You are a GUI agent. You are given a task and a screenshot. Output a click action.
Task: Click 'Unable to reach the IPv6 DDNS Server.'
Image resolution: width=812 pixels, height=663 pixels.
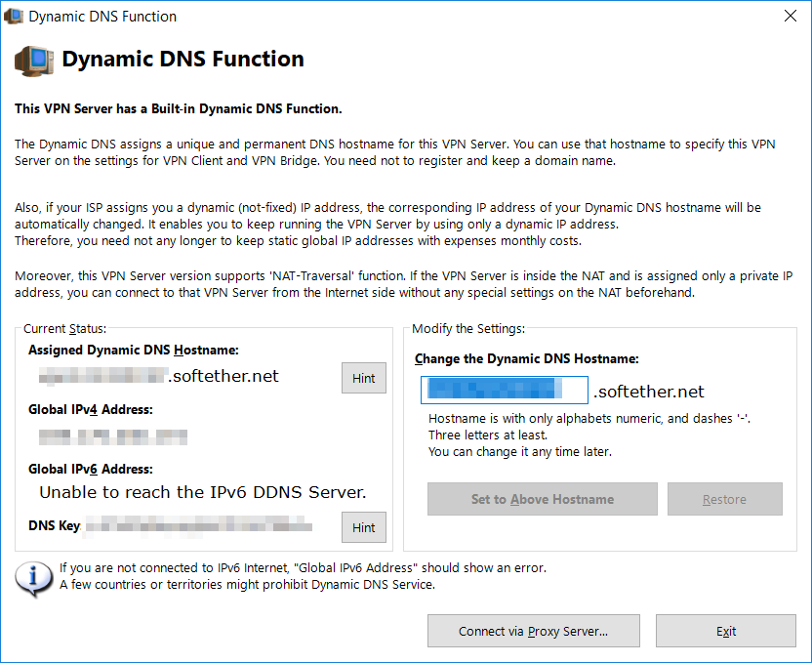(x=202, y=492)
